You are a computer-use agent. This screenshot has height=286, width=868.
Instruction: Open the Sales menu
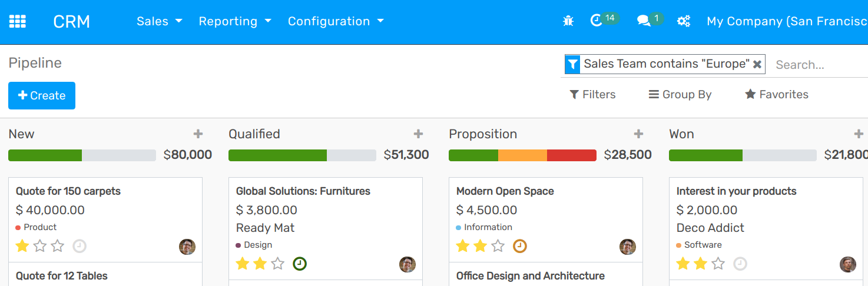click(x=159, y=21)
